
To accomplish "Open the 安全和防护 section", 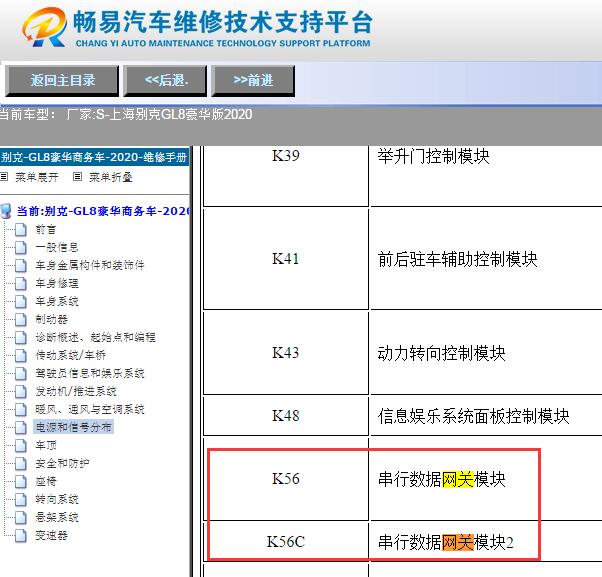I will coord(62,463).
